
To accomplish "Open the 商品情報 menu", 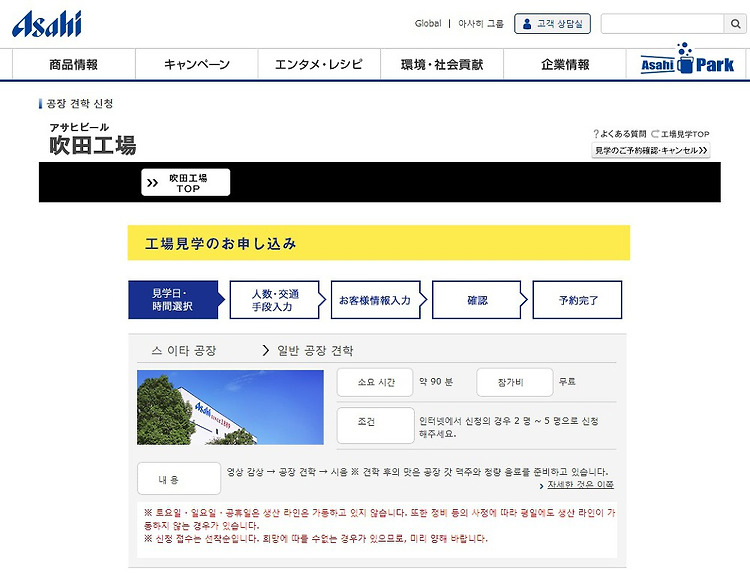I will tap(74, 64).
